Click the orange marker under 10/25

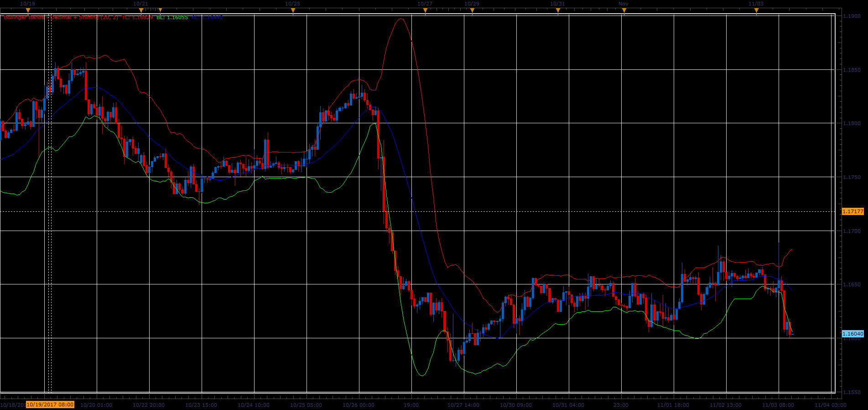[x=293, y=10]
